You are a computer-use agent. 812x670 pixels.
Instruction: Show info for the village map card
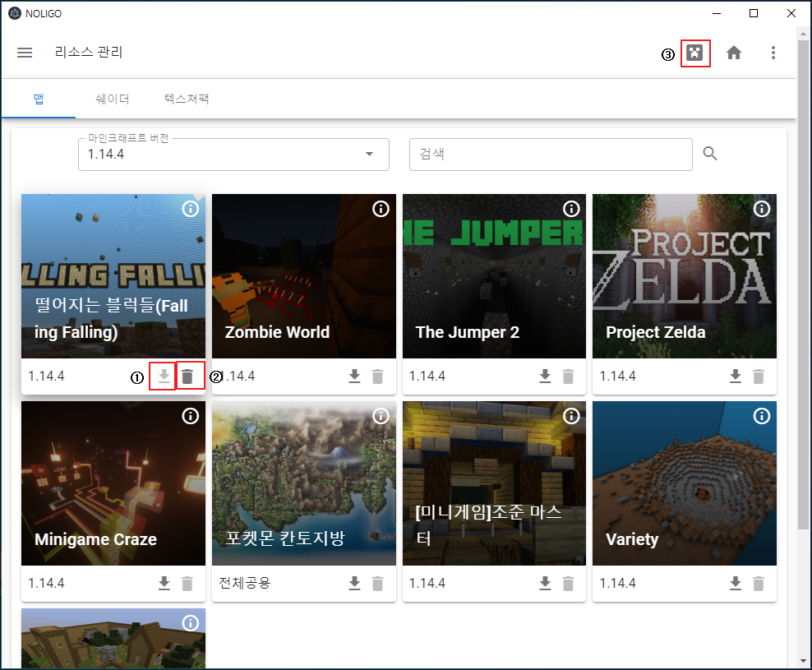pos(191,623)
